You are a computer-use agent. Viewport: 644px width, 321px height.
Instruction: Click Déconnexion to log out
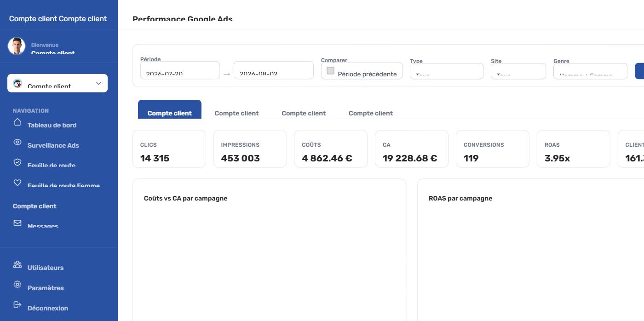[48, 308]
